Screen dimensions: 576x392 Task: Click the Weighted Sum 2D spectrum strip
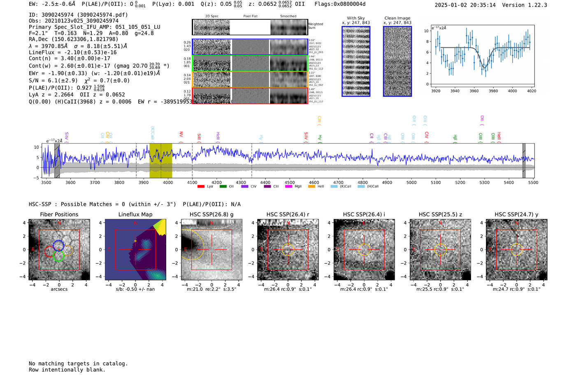pos(250,27)
